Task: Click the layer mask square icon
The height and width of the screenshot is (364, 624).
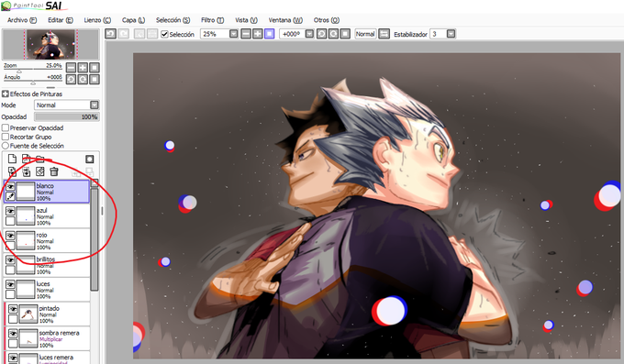Action: (x=90, y=160)
